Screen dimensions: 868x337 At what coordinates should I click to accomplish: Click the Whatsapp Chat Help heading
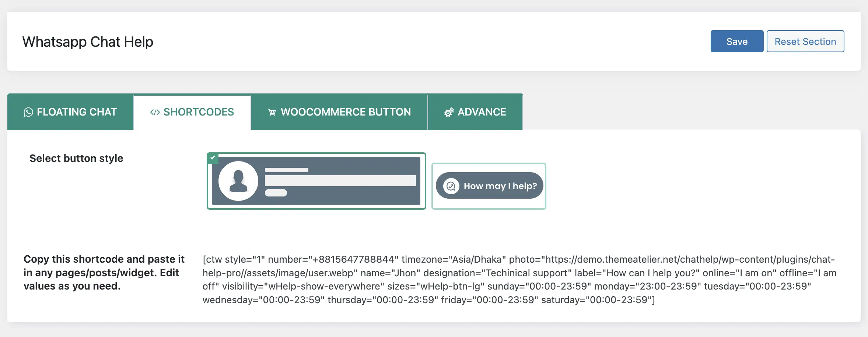pyautogui.click(x=88, y=42)
